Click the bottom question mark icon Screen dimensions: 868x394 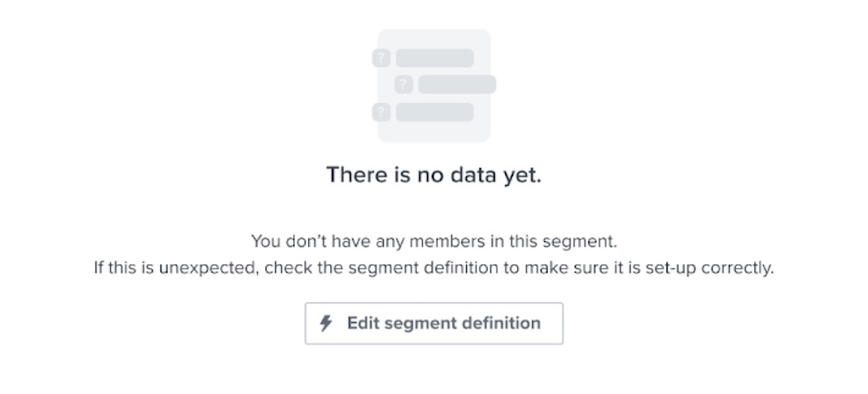tap(382, 112)
